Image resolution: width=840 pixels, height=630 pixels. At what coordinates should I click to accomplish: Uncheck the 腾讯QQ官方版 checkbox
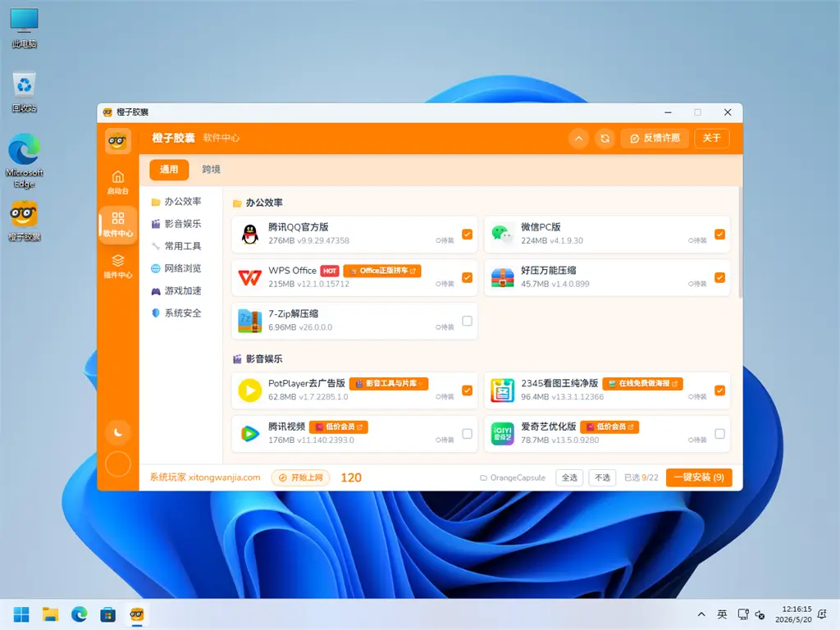467,234
